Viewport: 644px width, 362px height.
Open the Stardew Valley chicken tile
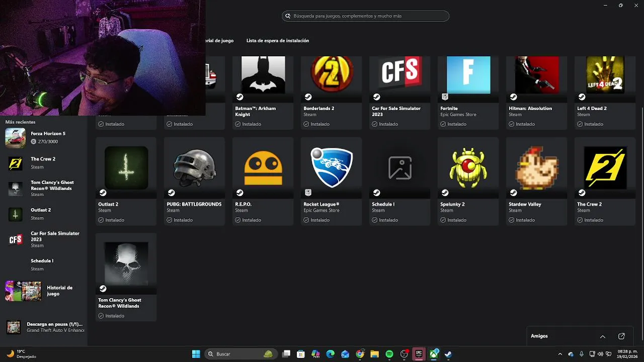click(536, 181)
